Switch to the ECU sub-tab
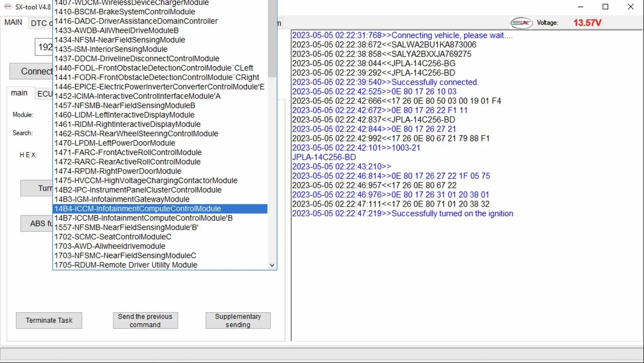The width and height of the screenshot is (644, 363). 44,94
